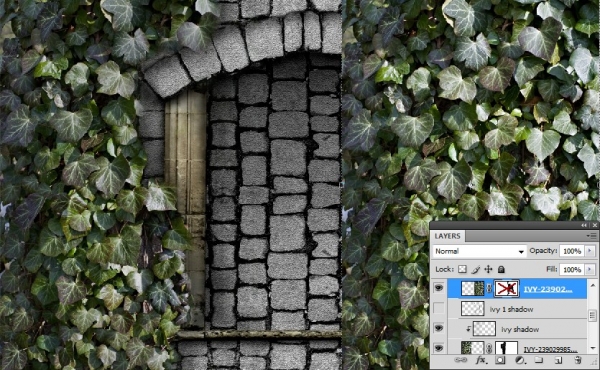This screenshot has height=370, width=600.
Task: Open the Opacity slider arrow
Action: coord(590,251)
